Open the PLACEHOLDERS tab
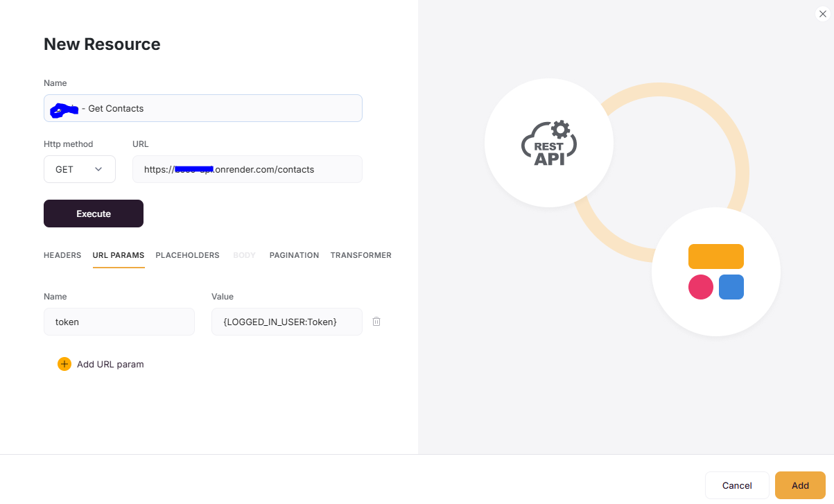 [x=187, y=255]
